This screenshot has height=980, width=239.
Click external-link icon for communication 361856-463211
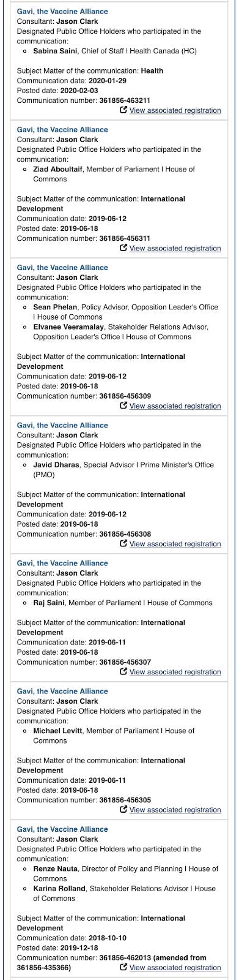click(124, 110)
